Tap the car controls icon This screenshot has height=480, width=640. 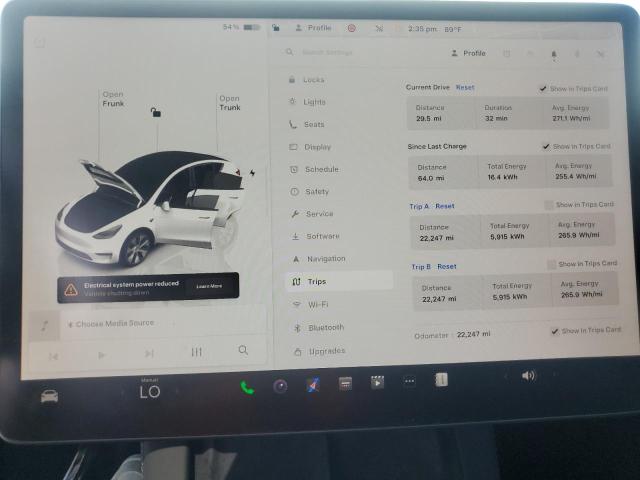pyautogui.click(x=48, y=395)
